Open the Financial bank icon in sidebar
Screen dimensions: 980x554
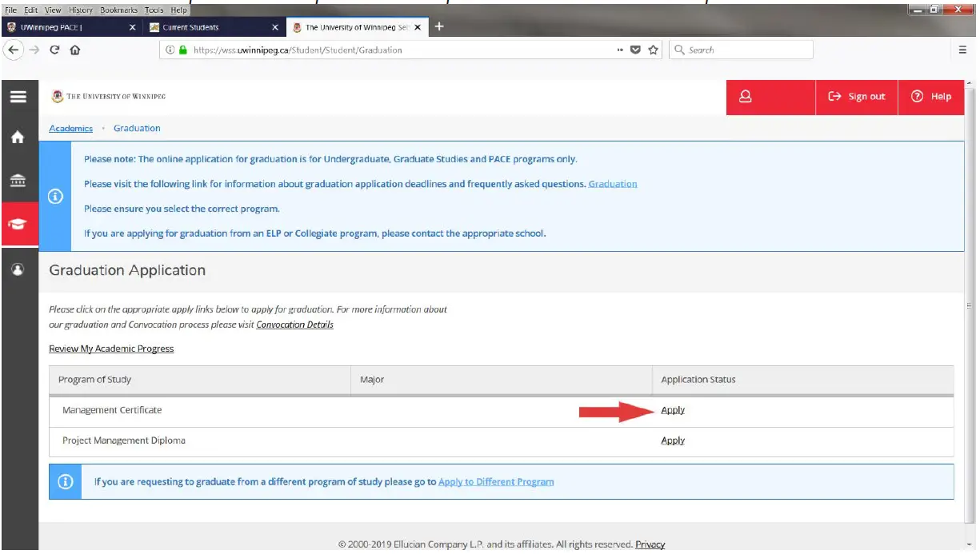pyautogui.click(x=18, y=181)
